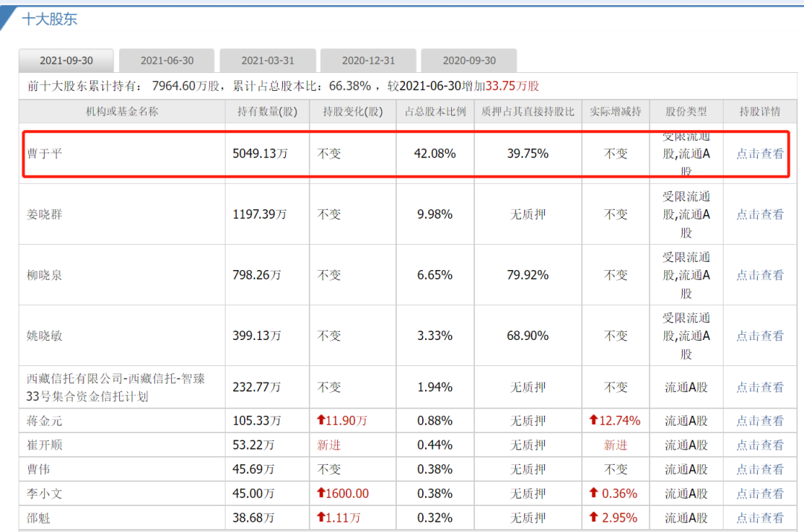Image resolution: width=804 pixels, height=532 pixels.
Task: Click shareholder name 姜晓群
Action: pyautogui.click(x=45, y=214)
